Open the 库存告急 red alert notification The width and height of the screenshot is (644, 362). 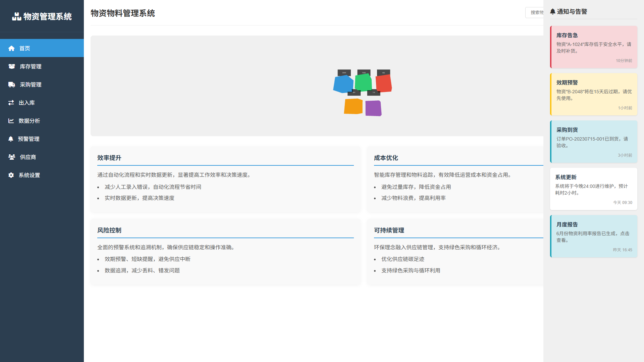tap(593, 47)
